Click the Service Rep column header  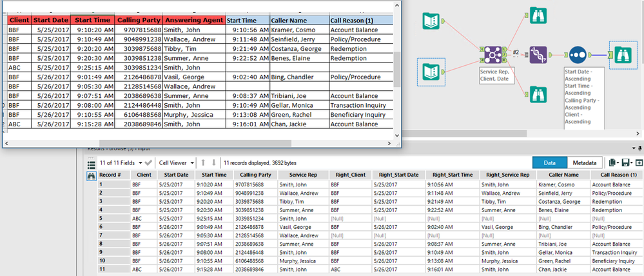click(x=303, y=175)
